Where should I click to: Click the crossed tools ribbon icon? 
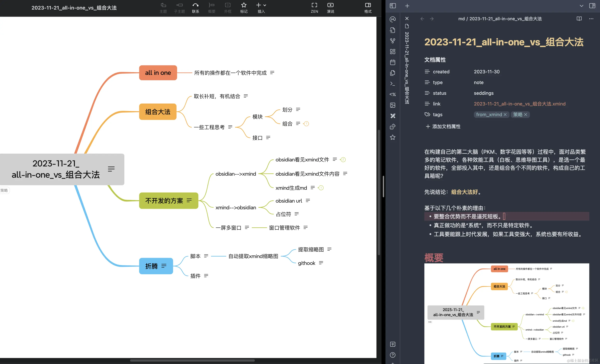(x=393, y=116)
